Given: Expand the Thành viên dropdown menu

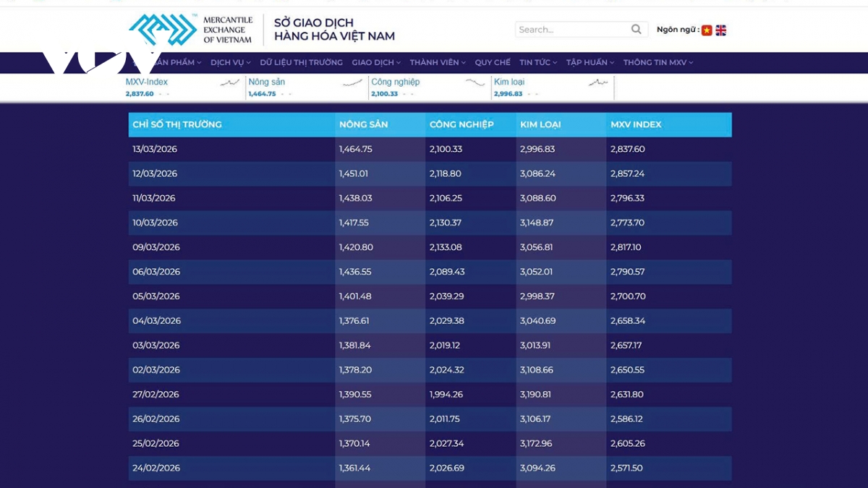Looking at the screenshot, I should 437,63.
